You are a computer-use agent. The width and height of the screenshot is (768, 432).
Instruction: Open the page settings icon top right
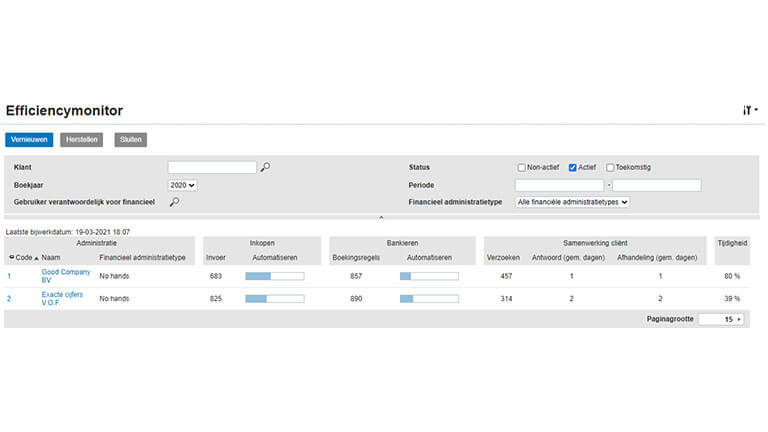(750, 110)
